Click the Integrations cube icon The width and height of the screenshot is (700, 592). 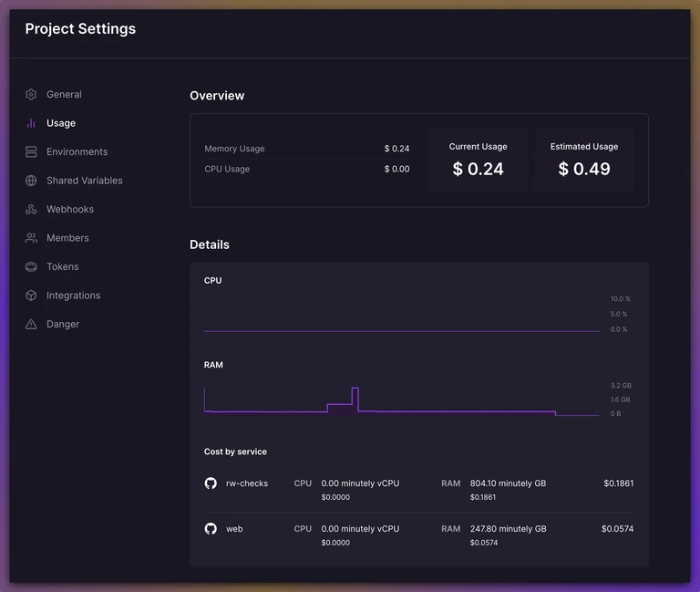[x=31, y=296]
